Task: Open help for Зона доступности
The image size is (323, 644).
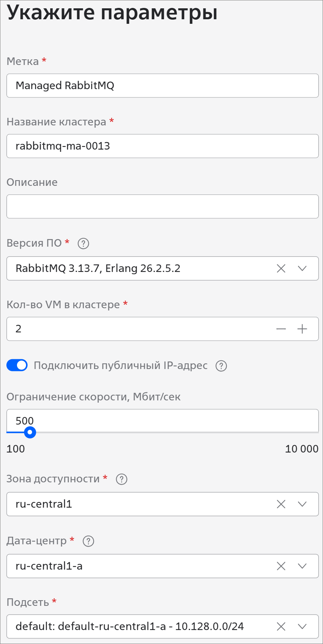Action: click(x=122, y=479)
